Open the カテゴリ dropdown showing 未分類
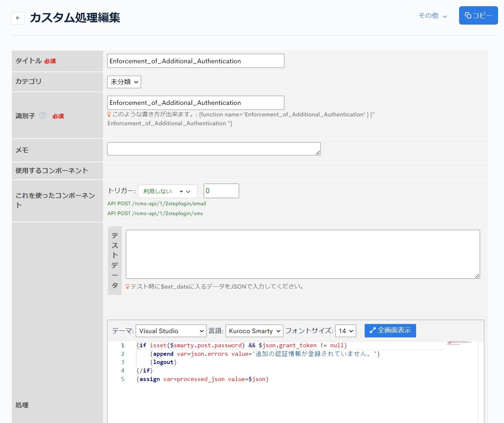504x423 pixels. (x=124, y=82)
